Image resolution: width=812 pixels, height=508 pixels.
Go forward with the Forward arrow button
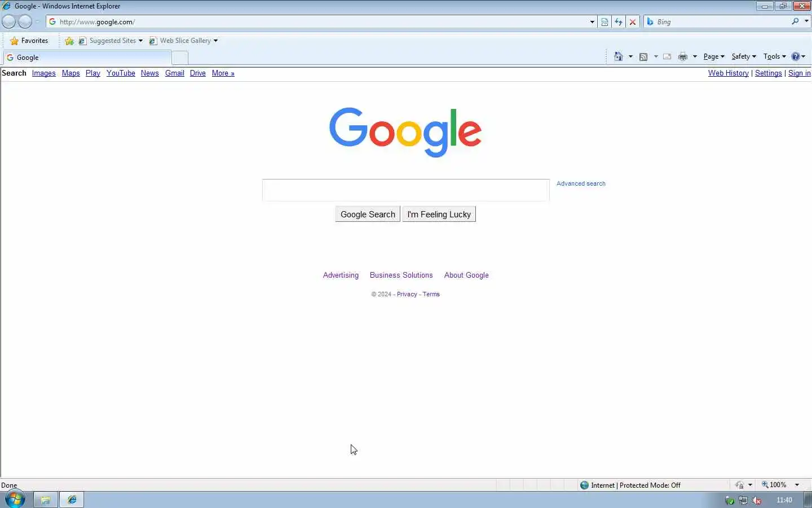point(25,22)
